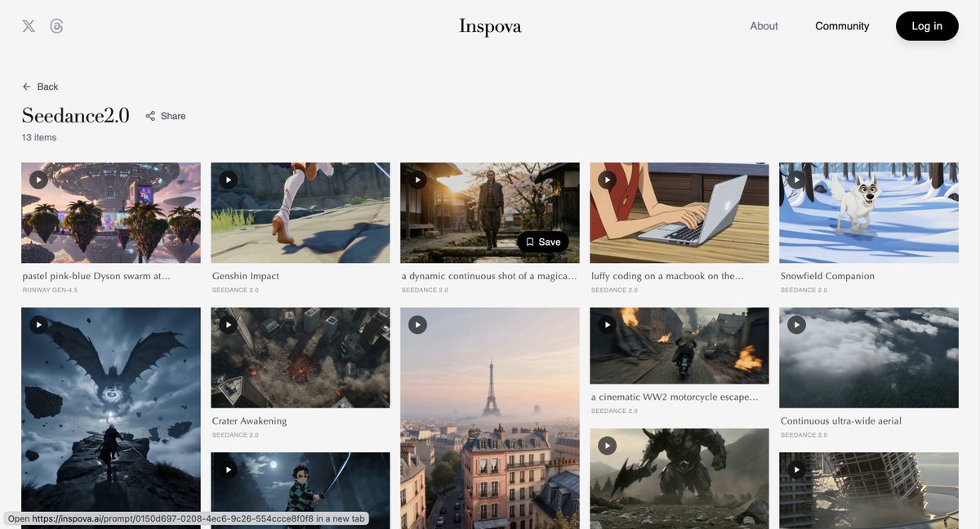Play the Genshin Impact video
This screenshot has height=529, width=980.
228,180
